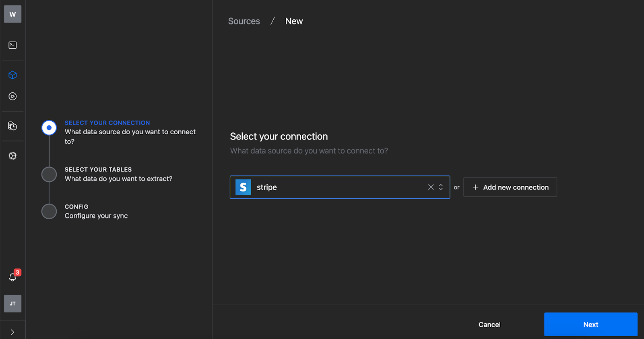Expand the sidebar with bottom chevron arrow

pos(12,332)
